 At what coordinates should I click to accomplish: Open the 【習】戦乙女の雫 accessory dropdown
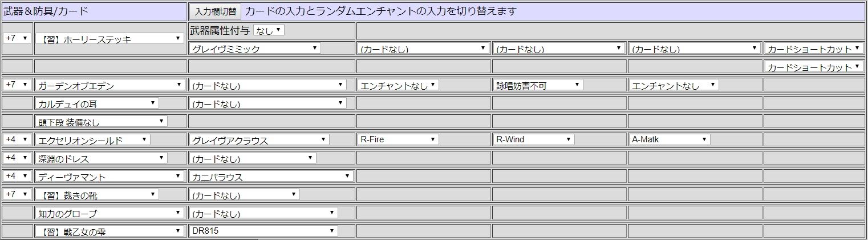[109, 230]
